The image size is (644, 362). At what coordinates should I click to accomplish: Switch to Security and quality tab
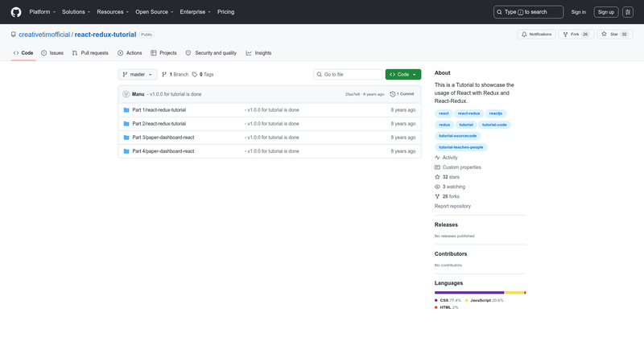211,53
